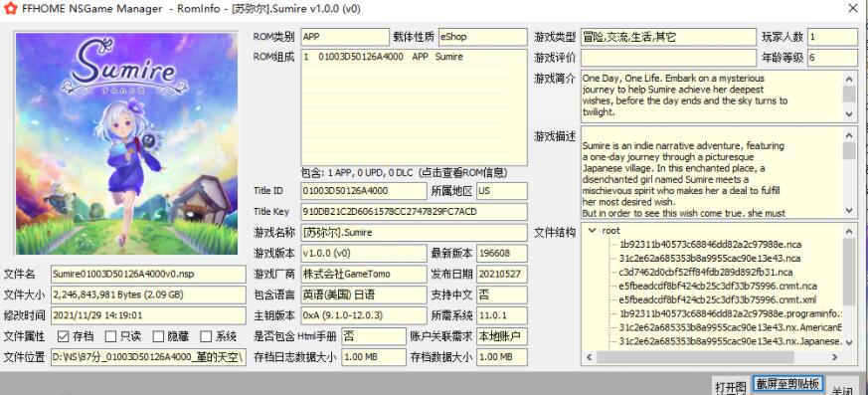Select 31c2e62a685353b8a9955cac90e13e43.nca in tree
Viewport: 868px width, 395px height.
click(x=710, y=258)
